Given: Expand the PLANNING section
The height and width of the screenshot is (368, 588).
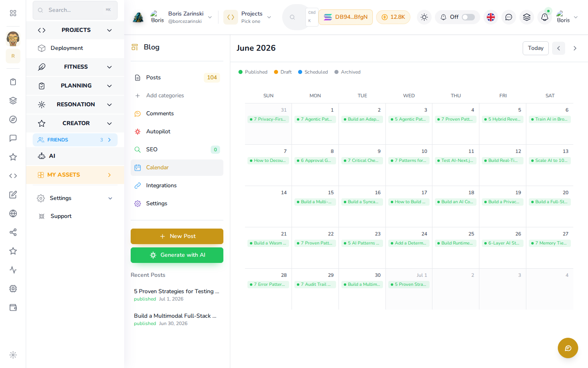Looking at the screenshot, I should pyautogui.click(x=75, y=86).
